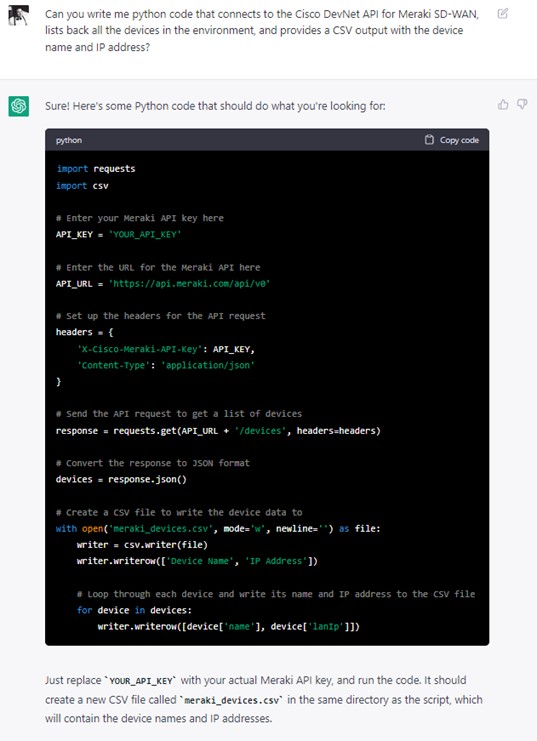Image resolution: width=537 pixels, height=741 pixels.
Task: Click the 'with open(' code line
Action: pyautogui.click(x=218, y=528)
